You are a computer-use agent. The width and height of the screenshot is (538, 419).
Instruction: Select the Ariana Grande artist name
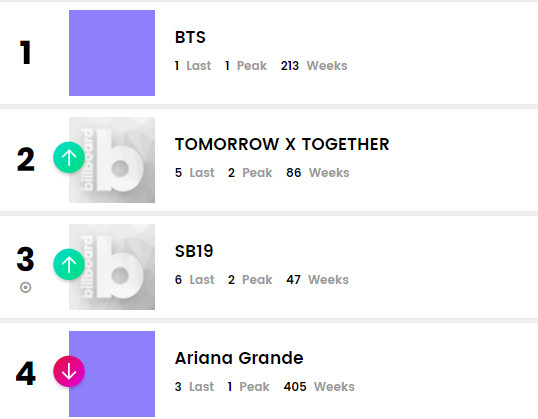(x=239, y=358)
